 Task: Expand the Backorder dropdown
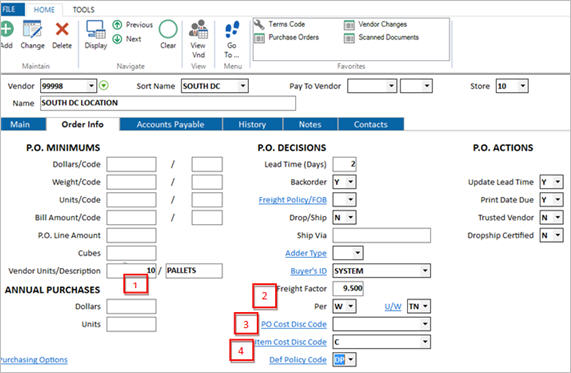[x=350, y=181]
